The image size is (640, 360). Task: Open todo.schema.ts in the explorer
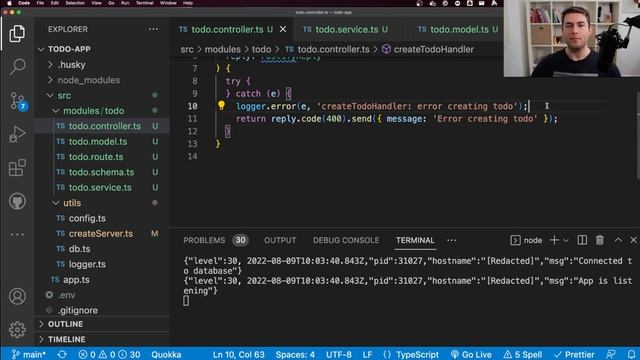click(x=102, y=172)
